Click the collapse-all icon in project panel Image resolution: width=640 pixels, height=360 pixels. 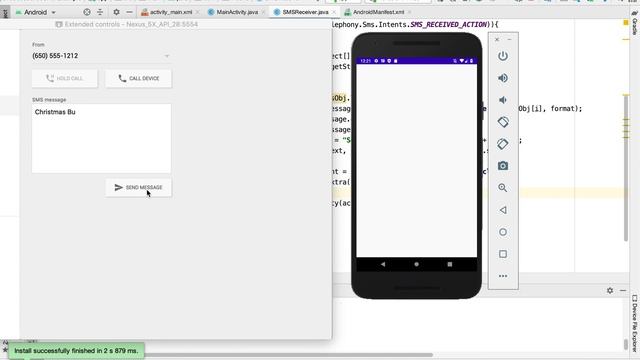click(100, 12)
